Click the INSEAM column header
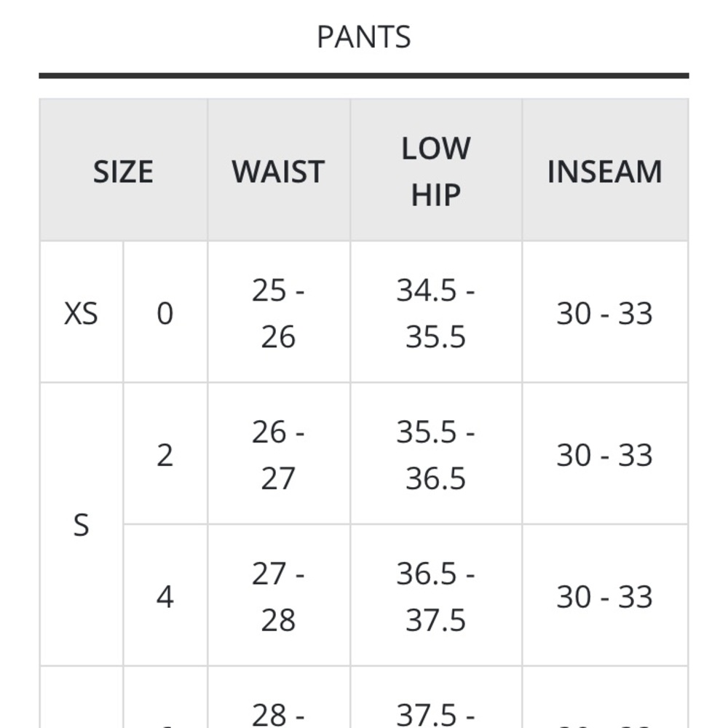This screenshot has height=728, width=728. 605,170
